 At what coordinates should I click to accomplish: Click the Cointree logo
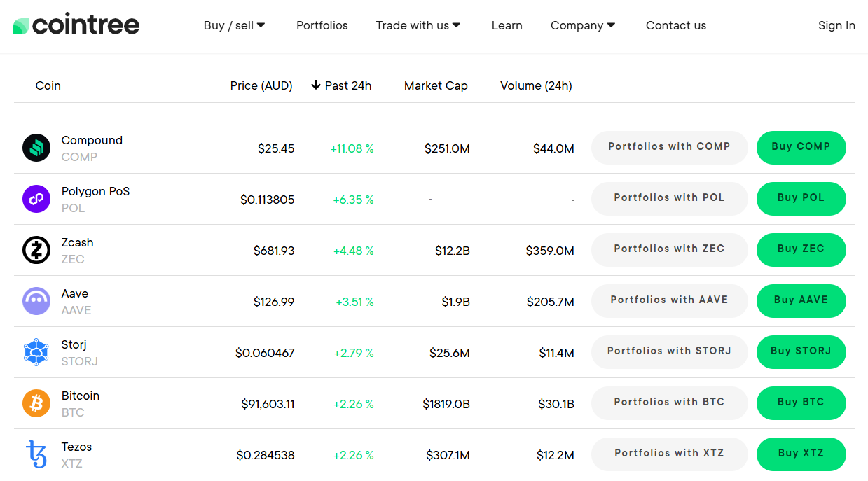click(76, 26)
